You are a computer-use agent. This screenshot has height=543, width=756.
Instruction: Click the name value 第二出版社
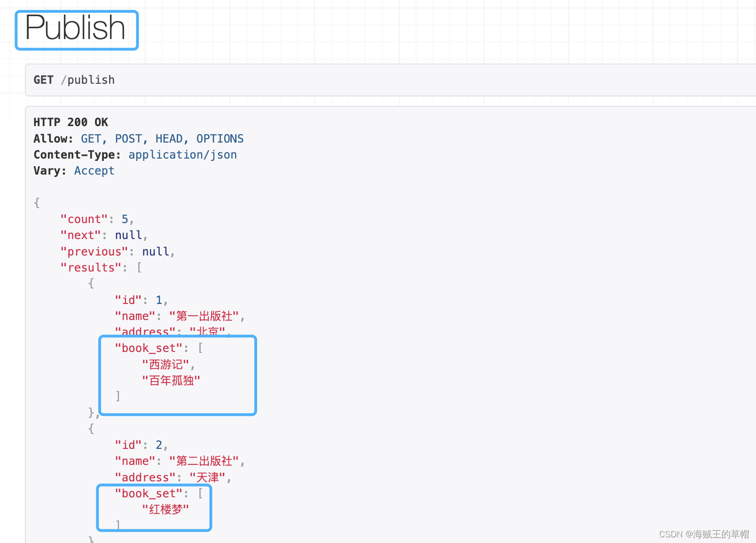[x=204, y=461]
